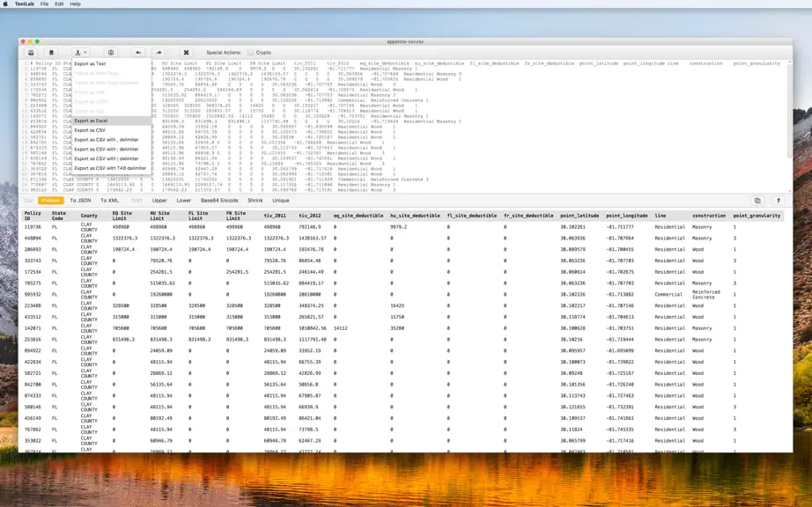Click the eq_site_deductible column header
This screenshot has height=507, width=812.
point(358,216)
